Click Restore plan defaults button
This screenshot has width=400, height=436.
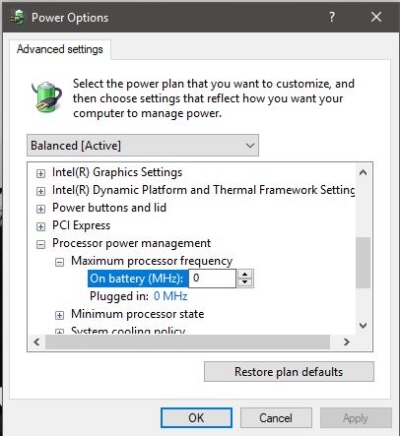tap(289, 372)
